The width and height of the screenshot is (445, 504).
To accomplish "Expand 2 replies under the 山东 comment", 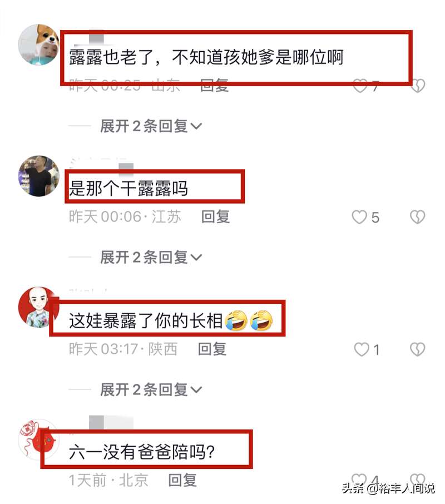I will coord(151,126).
